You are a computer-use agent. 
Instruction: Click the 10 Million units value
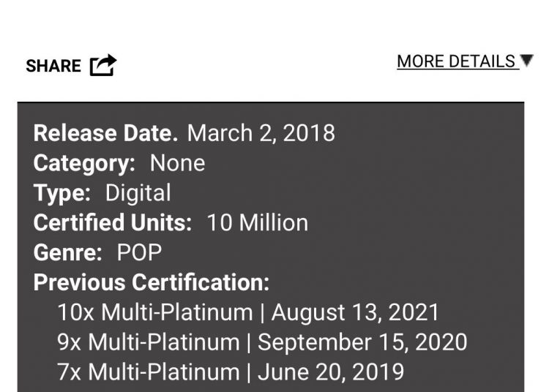pyautogui.click(x=258, y=222)
